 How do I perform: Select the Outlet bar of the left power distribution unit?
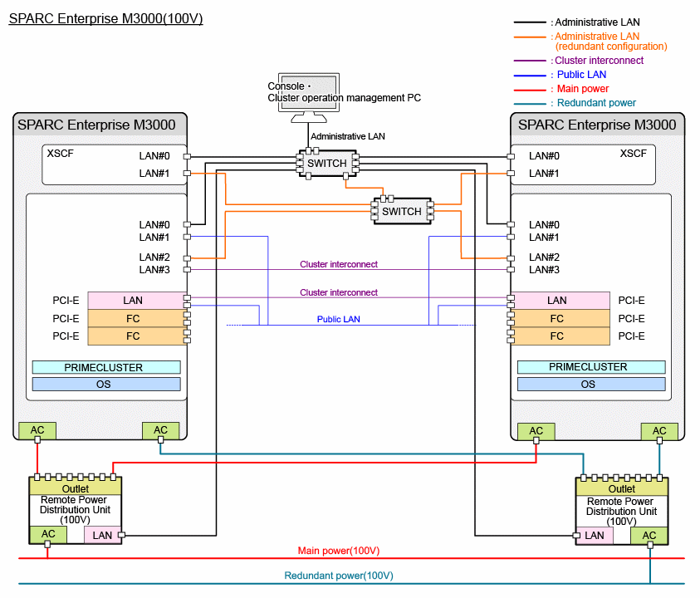(75, 487)
